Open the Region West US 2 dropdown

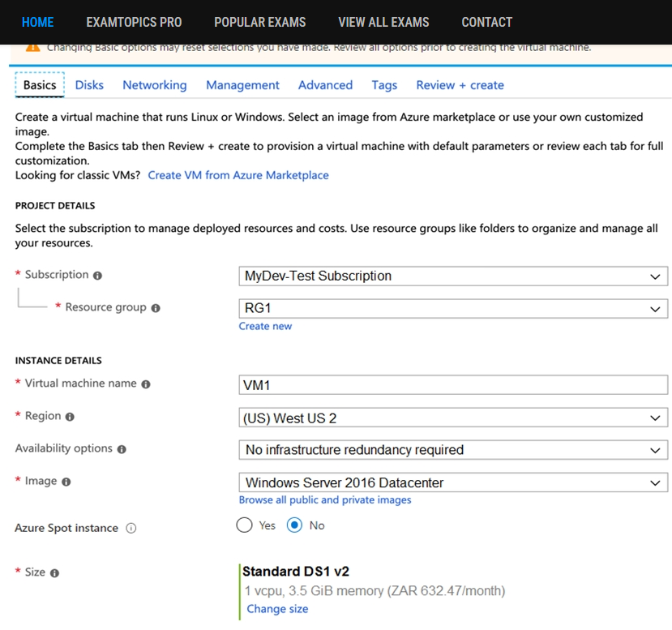(453, 418)
